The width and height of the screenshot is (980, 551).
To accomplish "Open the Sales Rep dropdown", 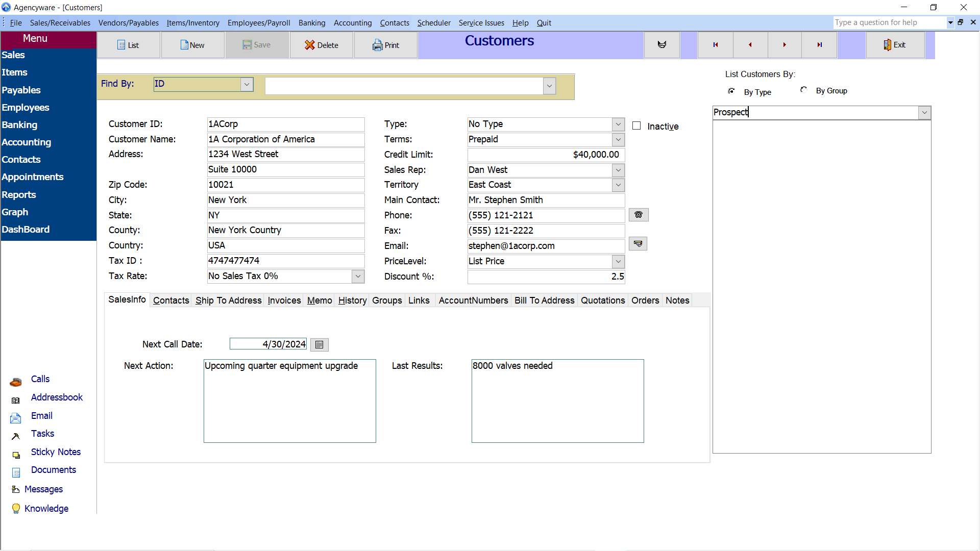I will 618,170.
